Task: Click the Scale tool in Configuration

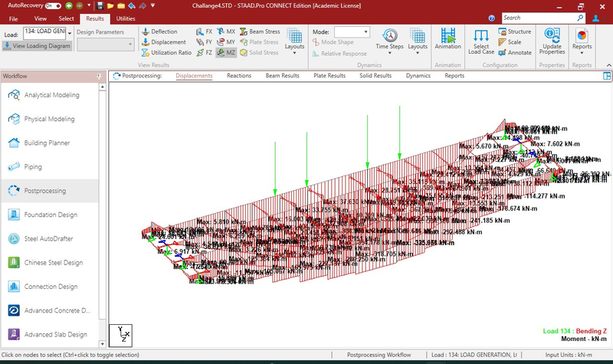Action: pos(513,42)
